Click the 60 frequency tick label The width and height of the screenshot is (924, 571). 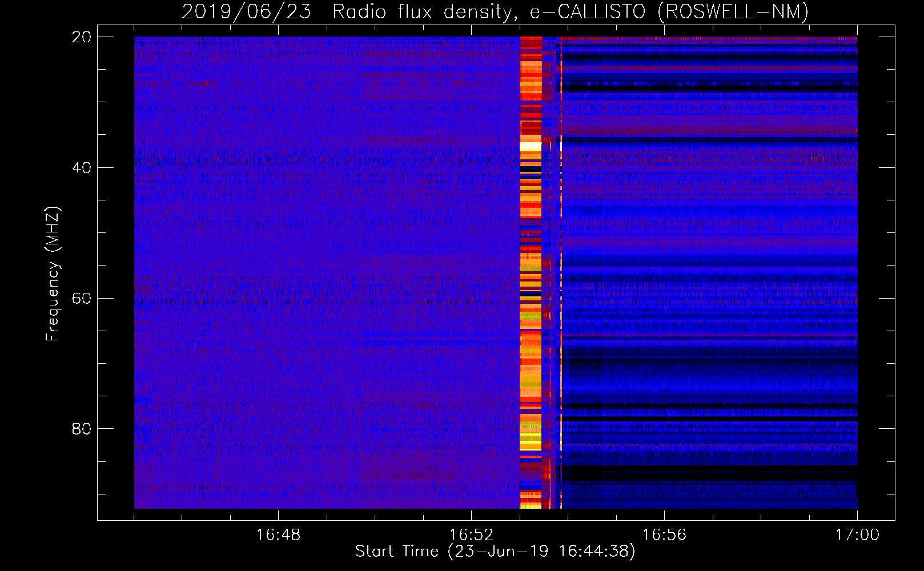click(x=81, y=299)
